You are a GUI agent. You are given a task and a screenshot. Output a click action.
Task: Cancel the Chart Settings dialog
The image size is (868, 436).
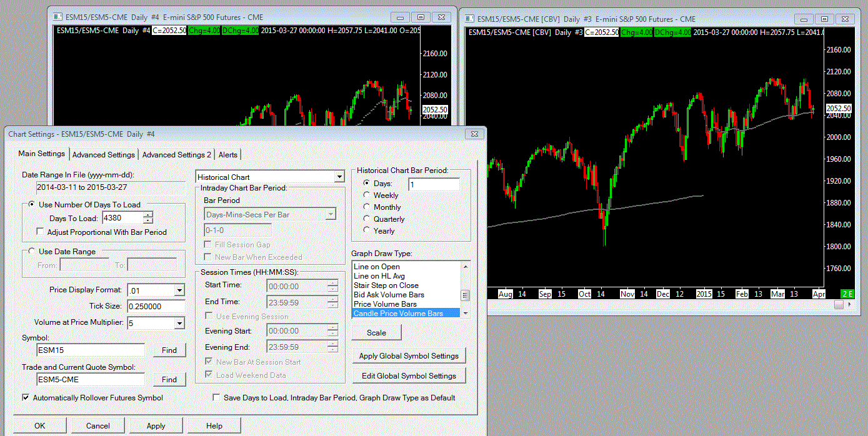tap(98, 426)
